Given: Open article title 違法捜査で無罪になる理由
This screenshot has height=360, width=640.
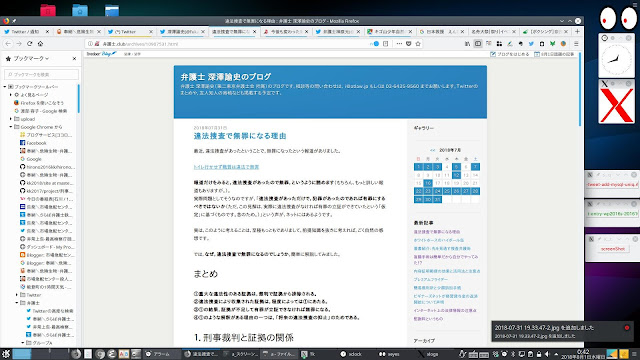Looking at the screenshot, I should pos(240,136).
